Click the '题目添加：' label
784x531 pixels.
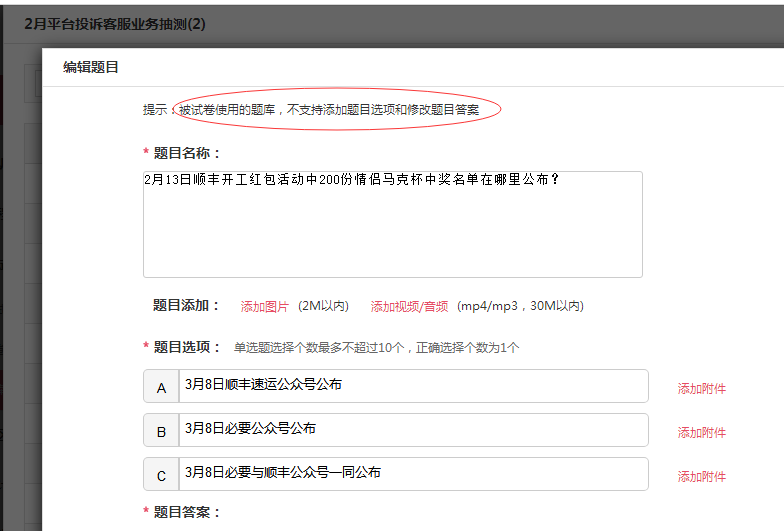(x=186, y=305)
